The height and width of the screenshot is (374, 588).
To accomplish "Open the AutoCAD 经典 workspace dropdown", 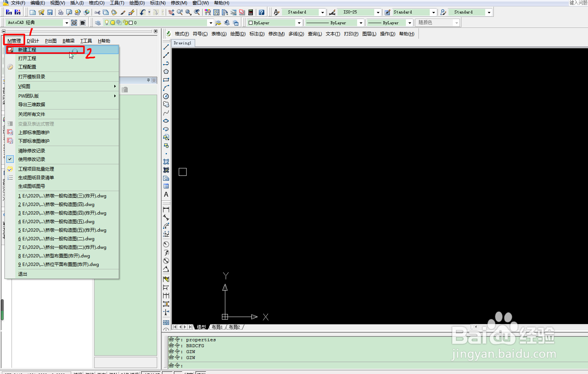I will [x=67, y=23].
